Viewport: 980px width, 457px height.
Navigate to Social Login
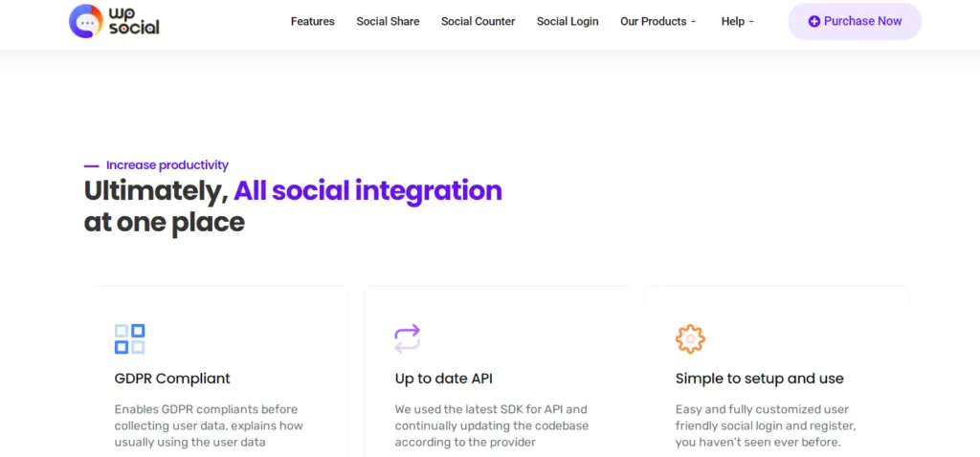point(568,21)
